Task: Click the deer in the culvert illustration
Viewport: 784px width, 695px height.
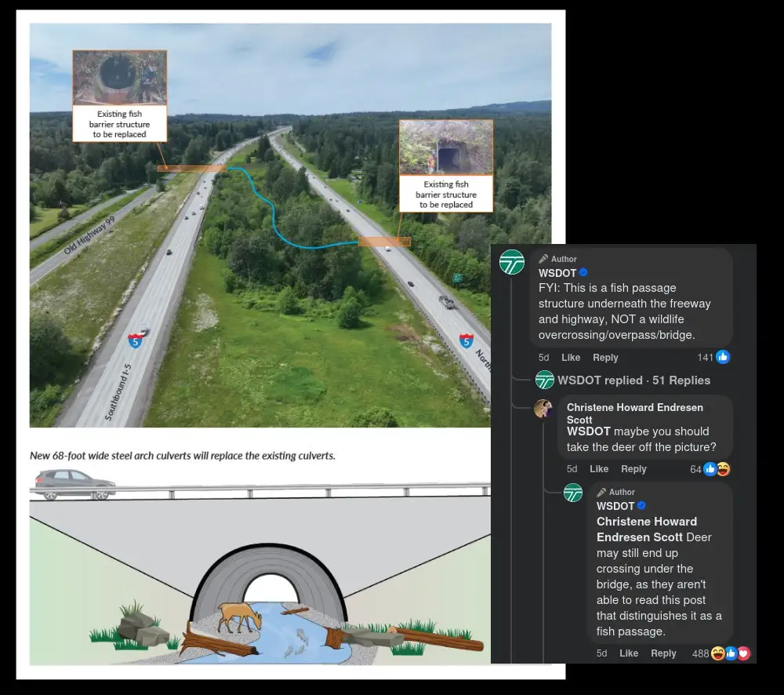Action: [x=240, y=617]
